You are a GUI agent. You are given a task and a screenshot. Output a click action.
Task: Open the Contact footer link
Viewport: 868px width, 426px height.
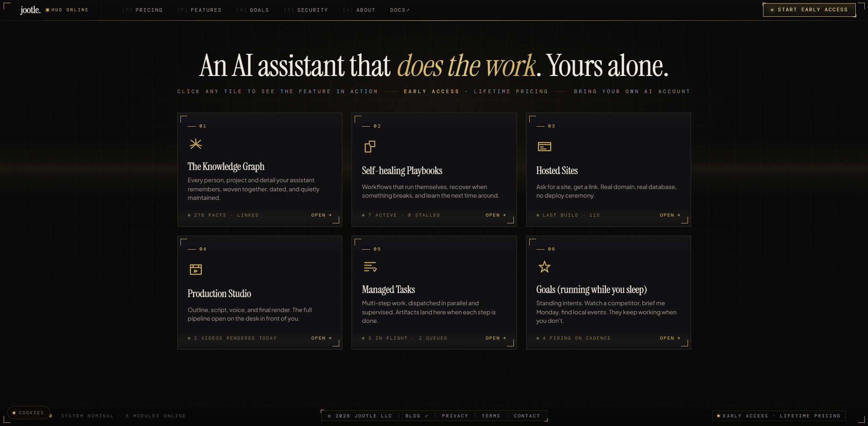(526, 416)
